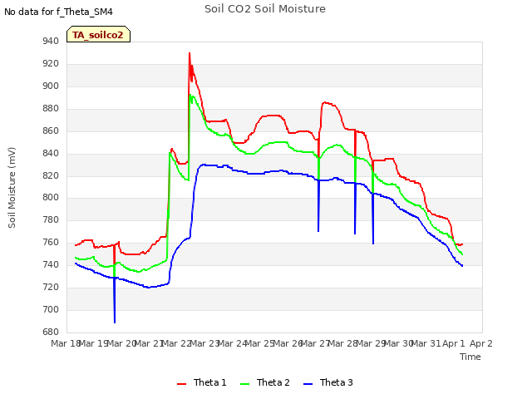The height and width of the screenshot is (399, 532).
Task: Click the red Theta 1 peak near 930
Action: click(x=190, y=53)
